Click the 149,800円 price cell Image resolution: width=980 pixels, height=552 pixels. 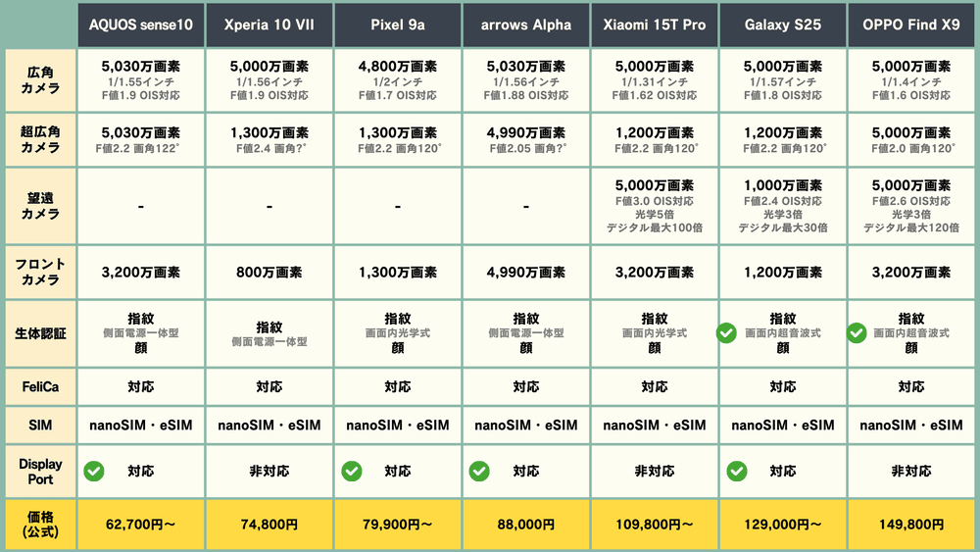(x=910, y=525)
